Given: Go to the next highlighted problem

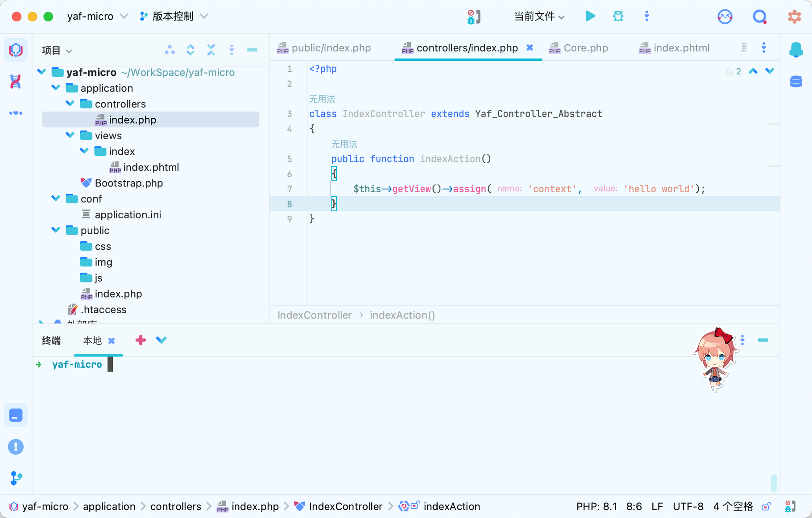Looking at the screenshot, I should coord(770,71).
